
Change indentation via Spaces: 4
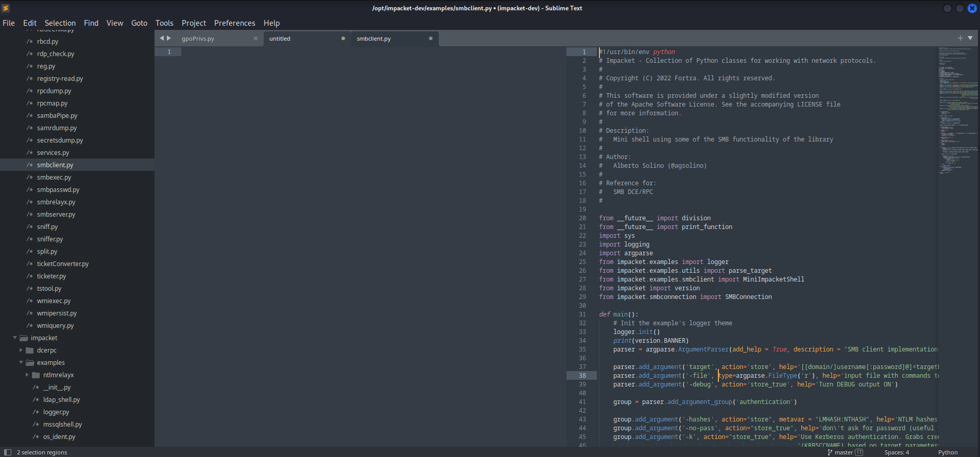pyautogui.click(x=897, y=452)
